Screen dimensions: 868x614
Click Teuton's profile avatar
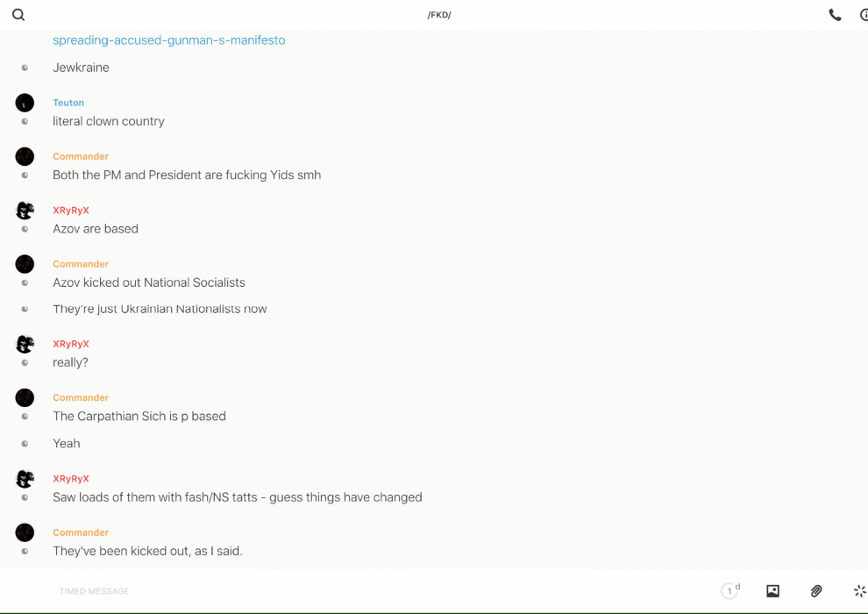click(x=25, y=103)
